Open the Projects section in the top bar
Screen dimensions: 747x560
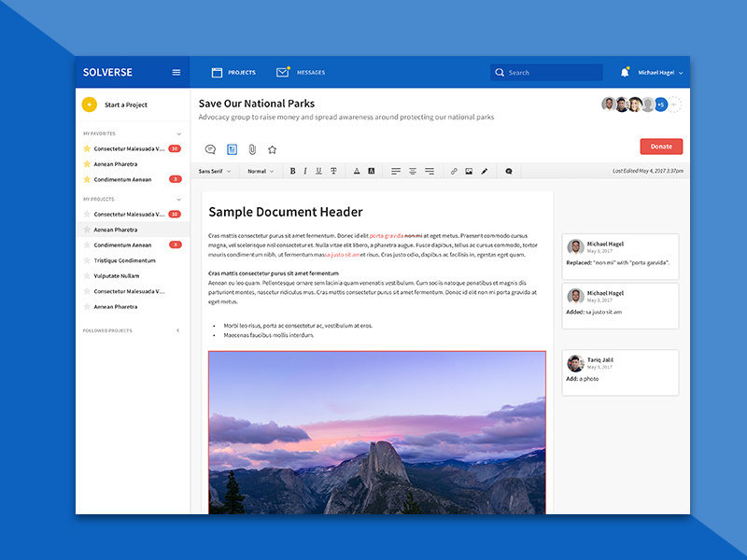tap(233, 72)
